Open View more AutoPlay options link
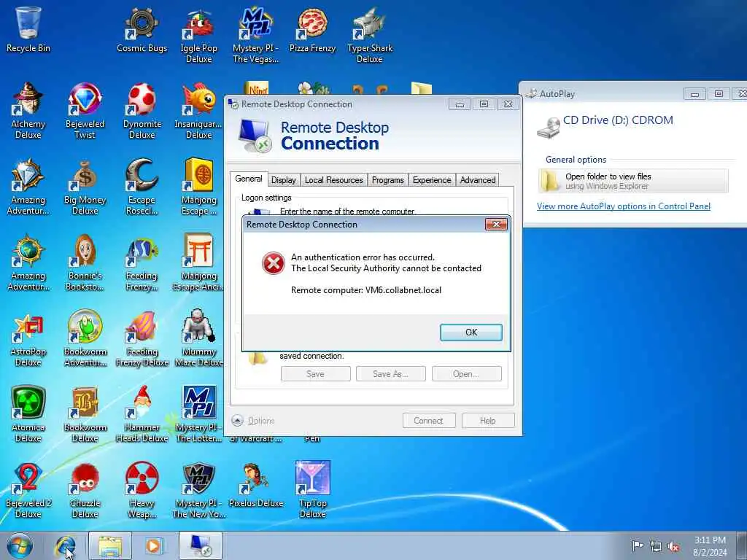Screen dimensions: 747x560 (x=624, y=206)
